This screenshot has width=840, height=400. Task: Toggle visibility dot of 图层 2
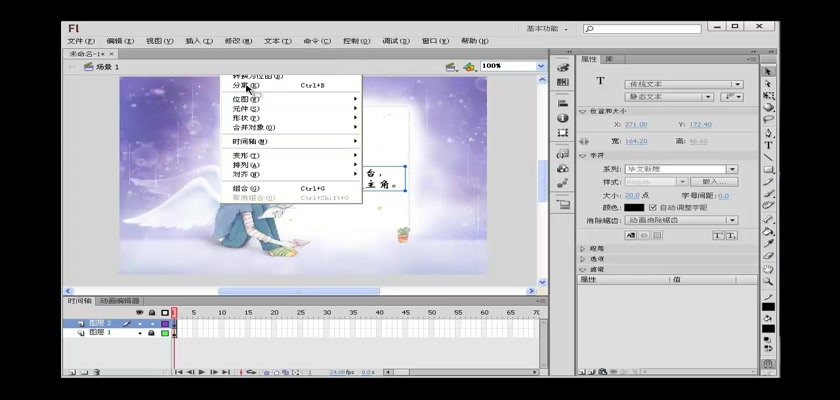coord(140,323)
